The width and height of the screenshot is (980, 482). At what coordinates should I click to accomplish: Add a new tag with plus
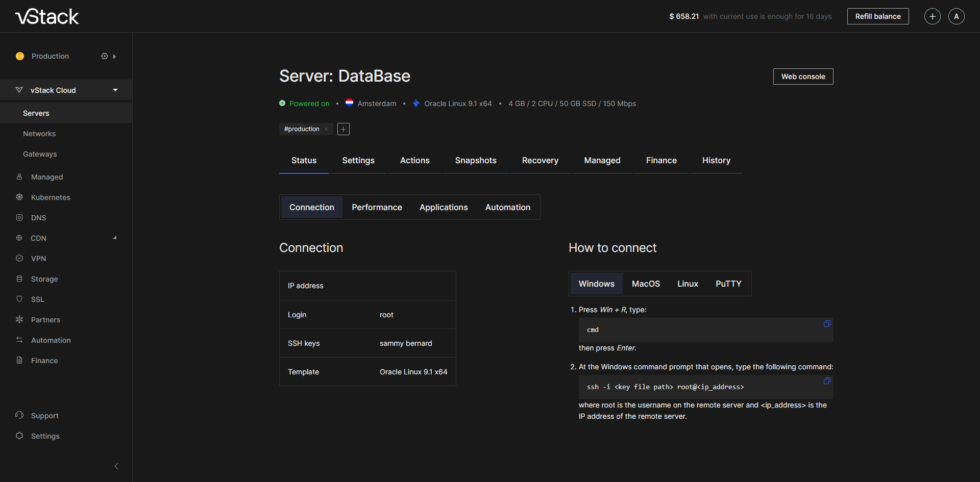[344, 129]
